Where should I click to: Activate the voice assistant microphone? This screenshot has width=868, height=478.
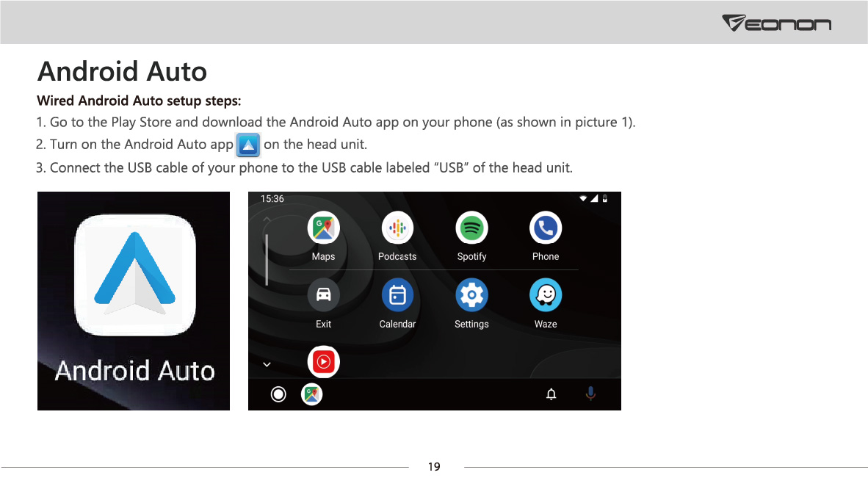590,394
